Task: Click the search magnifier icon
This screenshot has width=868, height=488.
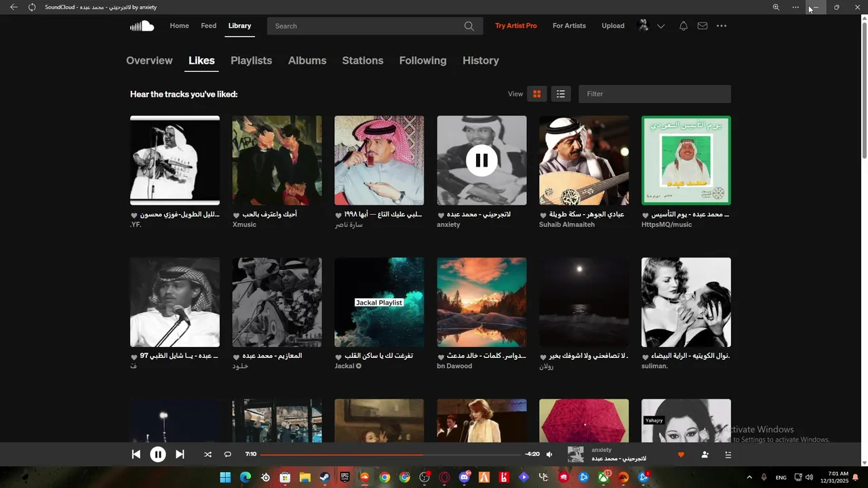Action: coord(469,26)
